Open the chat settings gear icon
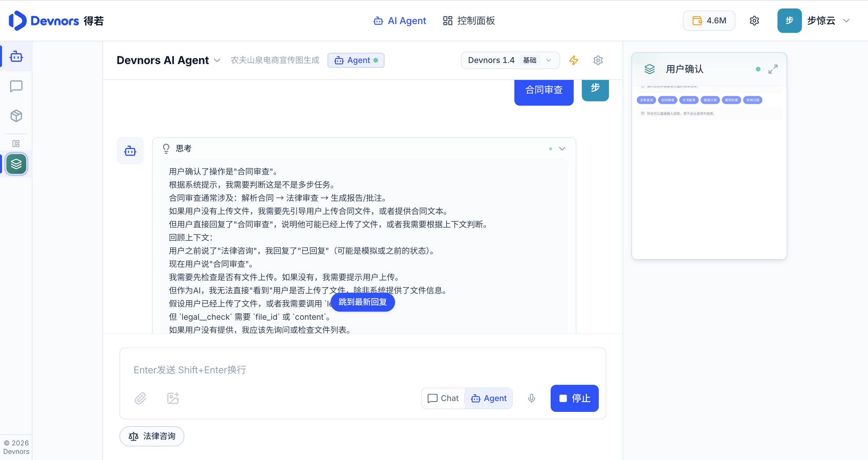 pos(598,60)
